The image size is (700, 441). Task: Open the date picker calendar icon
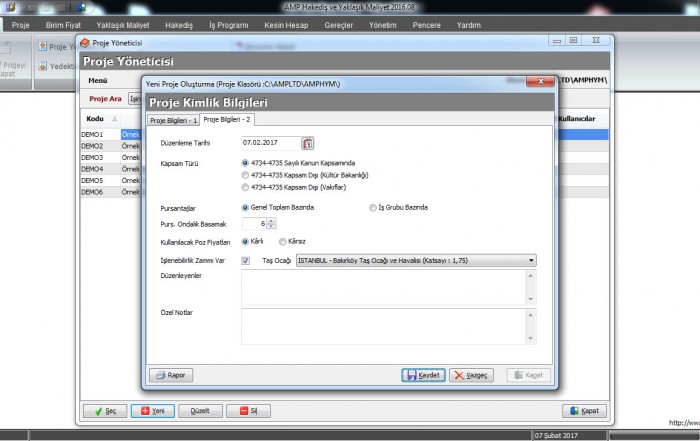click(308, 143)
